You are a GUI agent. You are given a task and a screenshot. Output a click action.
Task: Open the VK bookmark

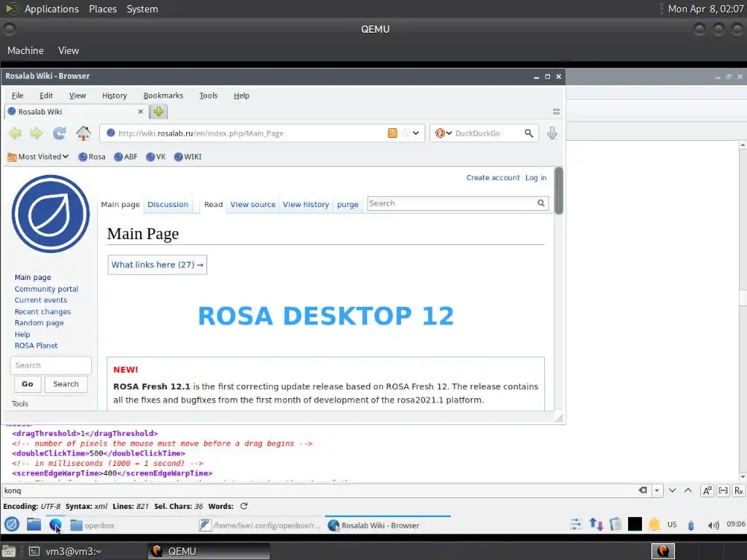click(156, 157)
